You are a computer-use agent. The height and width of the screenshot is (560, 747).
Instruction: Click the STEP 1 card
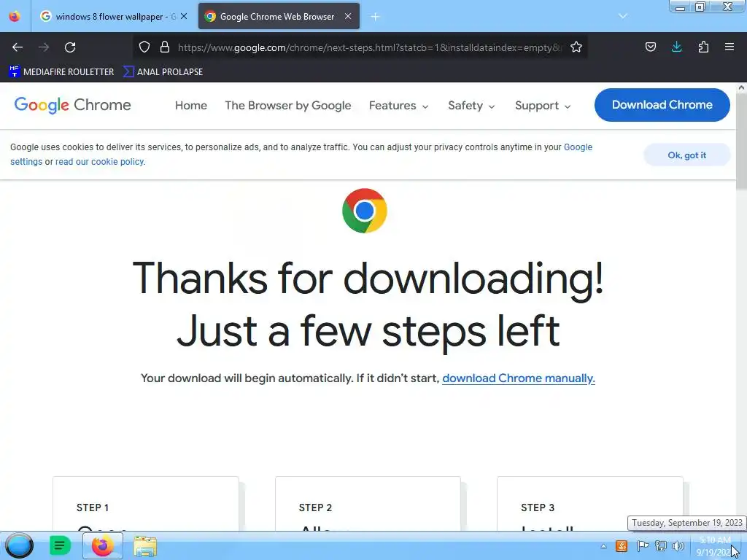(146, 504)
